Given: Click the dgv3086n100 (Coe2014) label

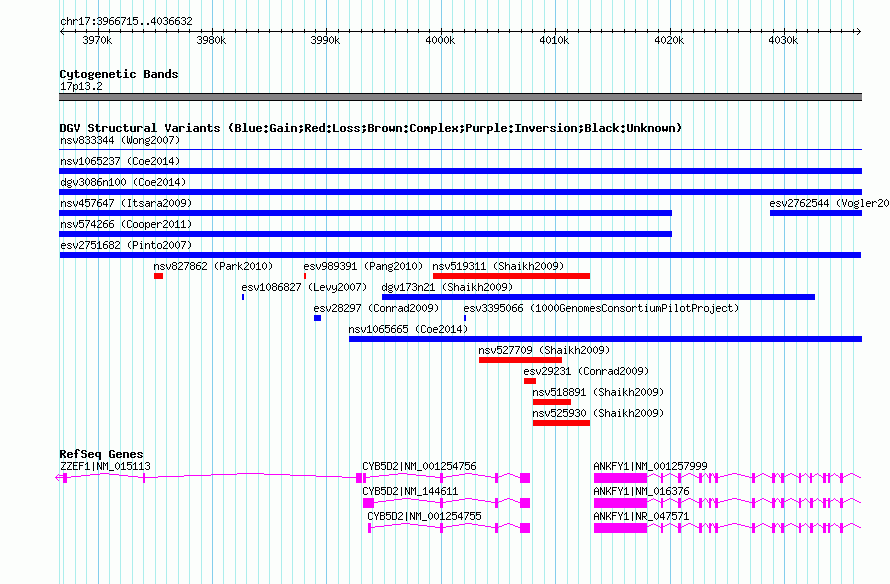Looking at the screenshot, I should pyautogui.click(x=123, y=182).
